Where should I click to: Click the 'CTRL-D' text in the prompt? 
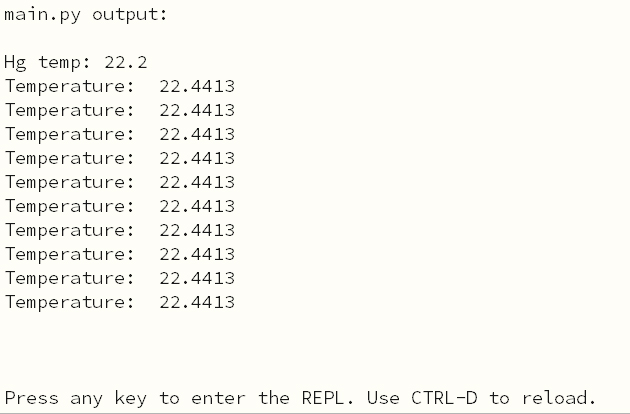coord(444,398)
